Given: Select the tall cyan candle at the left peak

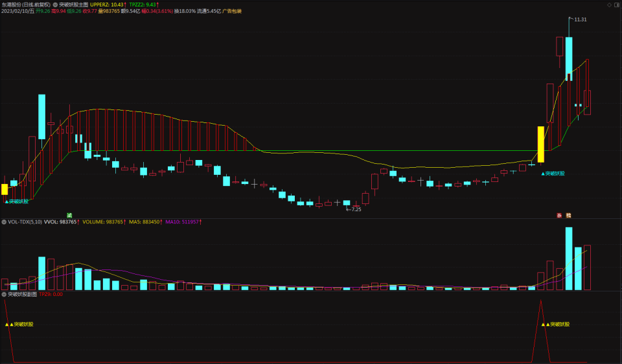Looking at the screenshot, I should point(41,117).
